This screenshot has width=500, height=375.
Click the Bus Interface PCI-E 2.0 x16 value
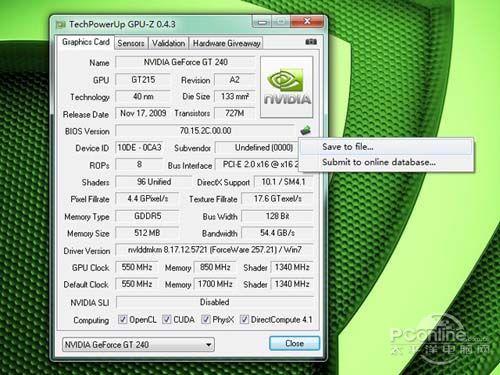click(257, 164)
